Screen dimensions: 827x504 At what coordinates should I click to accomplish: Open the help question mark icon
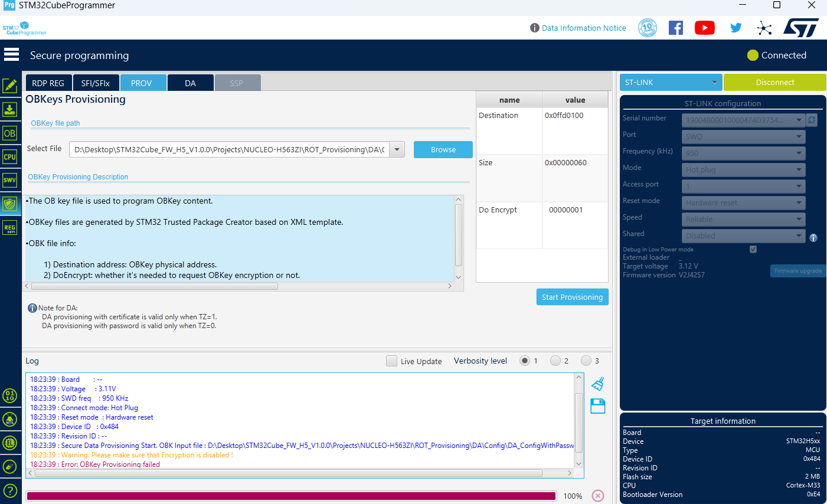click(10, 490)
